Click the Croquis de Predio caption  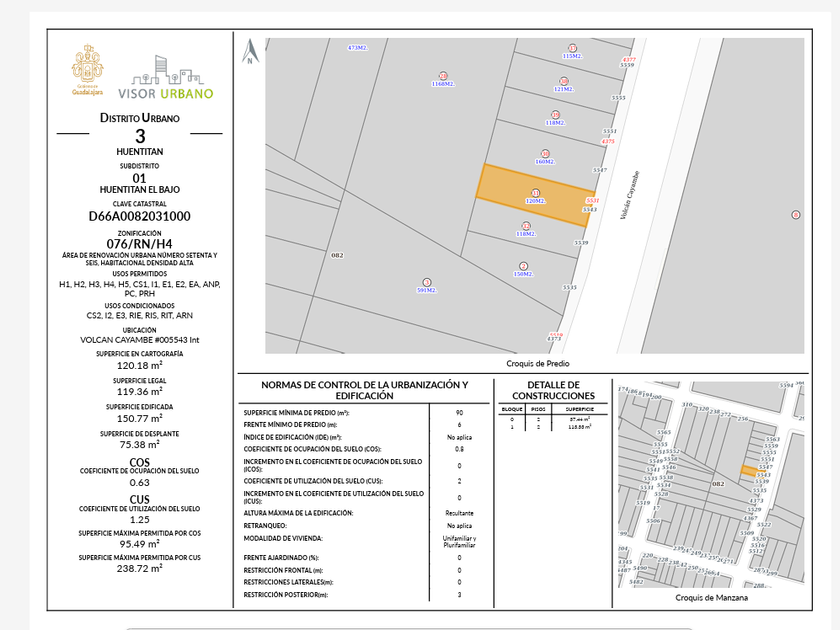point(538,363)
